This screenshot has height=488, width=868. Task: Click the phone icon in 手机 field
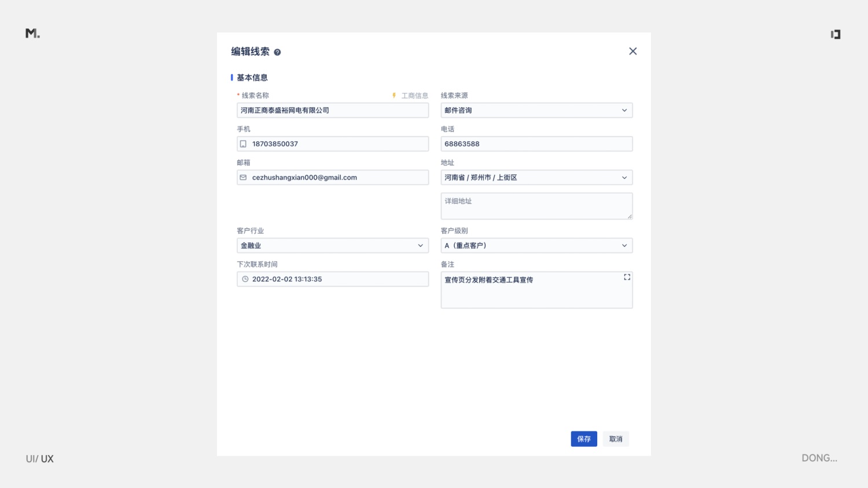tap(244, 144)
